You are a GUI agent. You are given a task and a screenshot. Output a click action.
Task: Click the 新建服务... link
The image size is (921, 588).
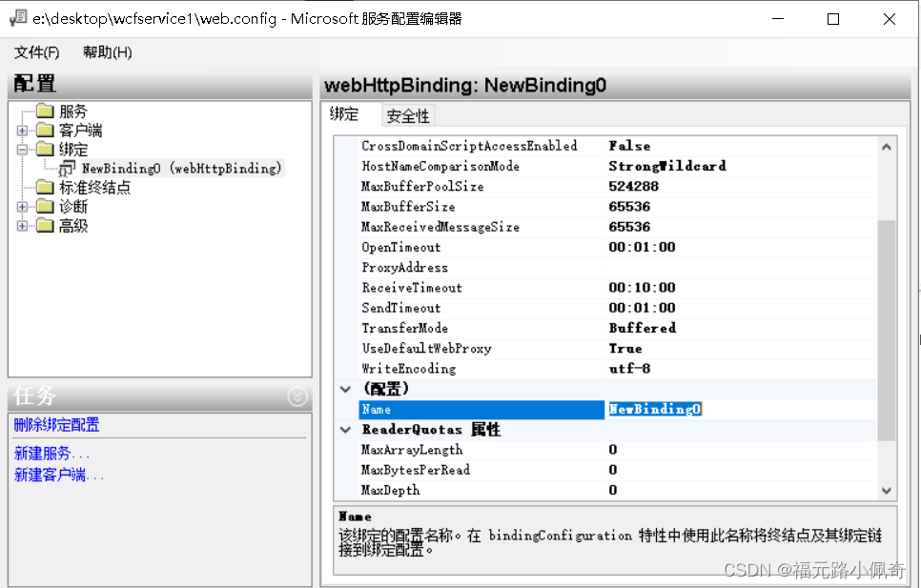(x=51, y=453)
